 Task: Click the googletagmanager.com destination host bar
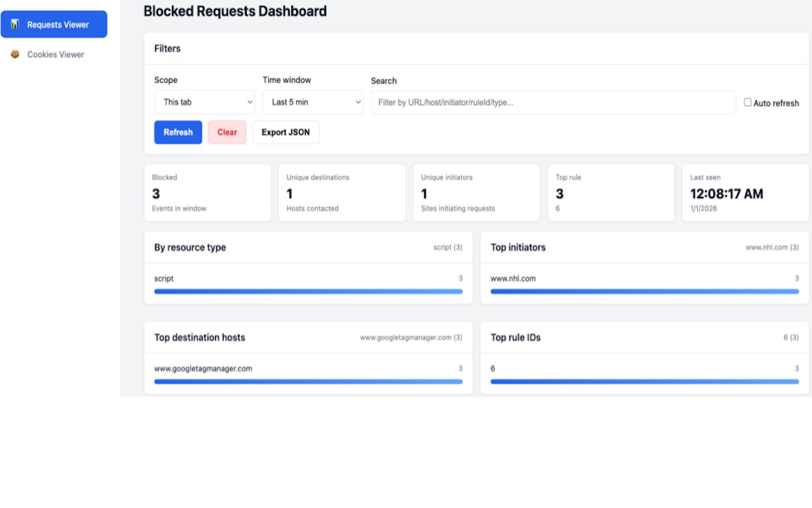tap(308, 382)
